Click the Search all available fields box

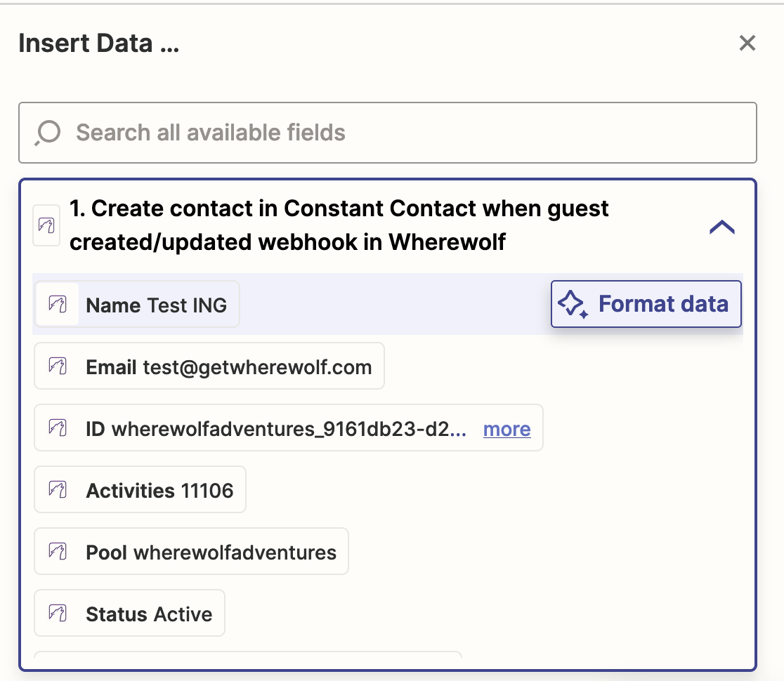click(388, 133)
